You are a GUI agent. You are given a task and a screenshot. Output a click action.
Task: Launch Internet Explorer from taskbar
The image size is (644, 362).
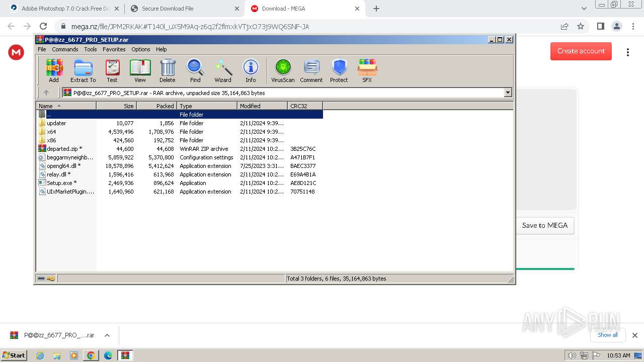point(40,355)
